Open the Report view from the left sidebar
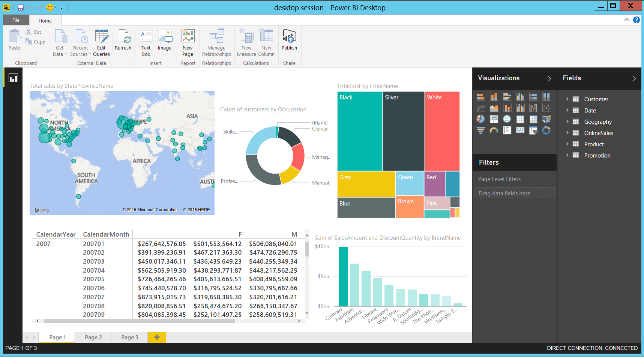This screenshot has height=357, width=644. [13, 78]
